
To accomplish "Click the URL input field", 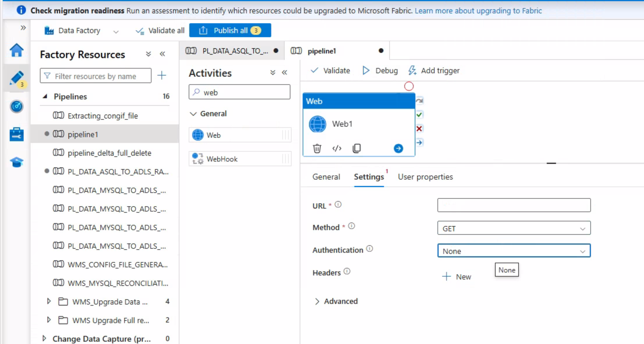I will (x=514, y=205).
